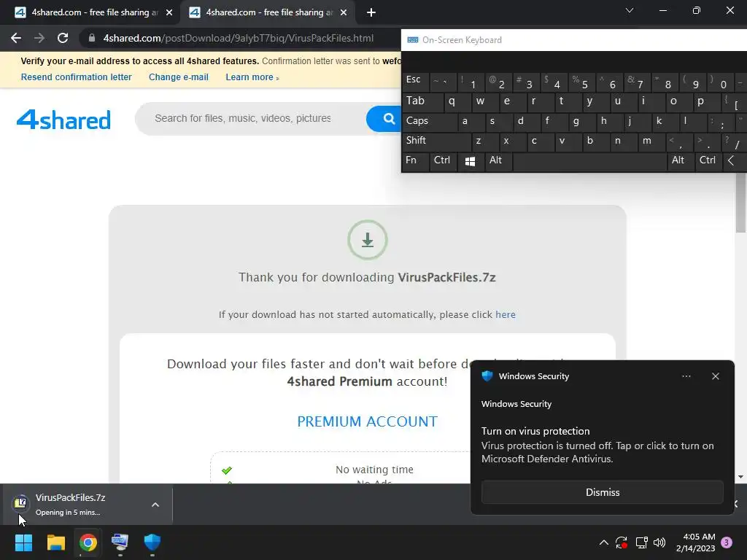The width and height of the screenshot is (747, 560).
Task: Click the blue search magnifier button
Action: pyautogui.click(x=389, y=119)
